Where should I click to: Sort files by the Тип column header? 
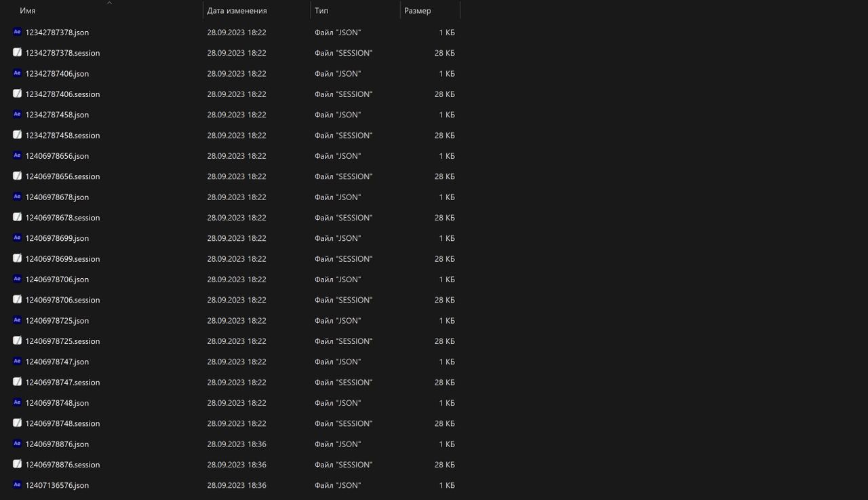(321, 10)
